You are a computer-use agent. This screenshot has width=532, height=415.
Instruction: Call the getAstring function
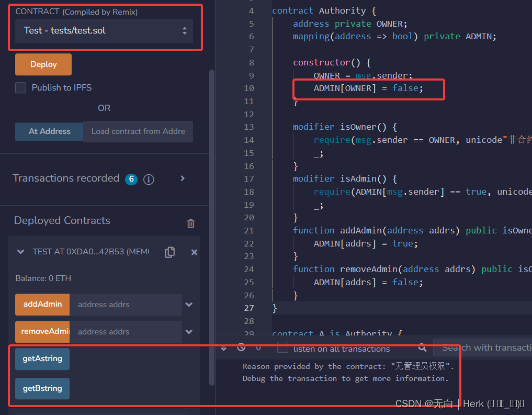pos(42,358)
